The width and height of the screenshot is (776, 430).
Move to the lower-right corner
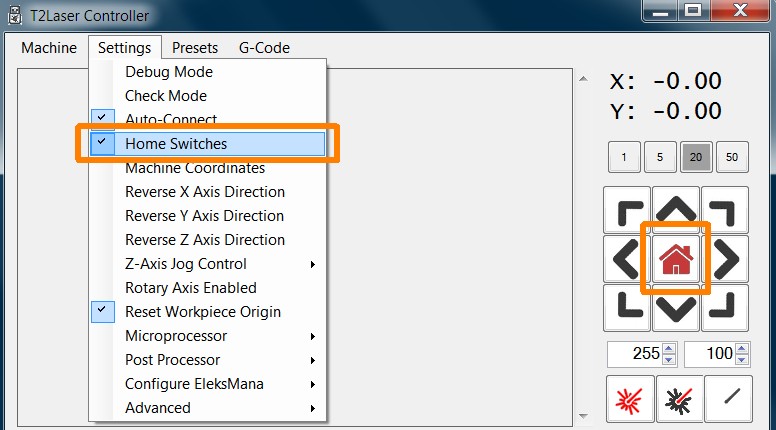point(725,308)
